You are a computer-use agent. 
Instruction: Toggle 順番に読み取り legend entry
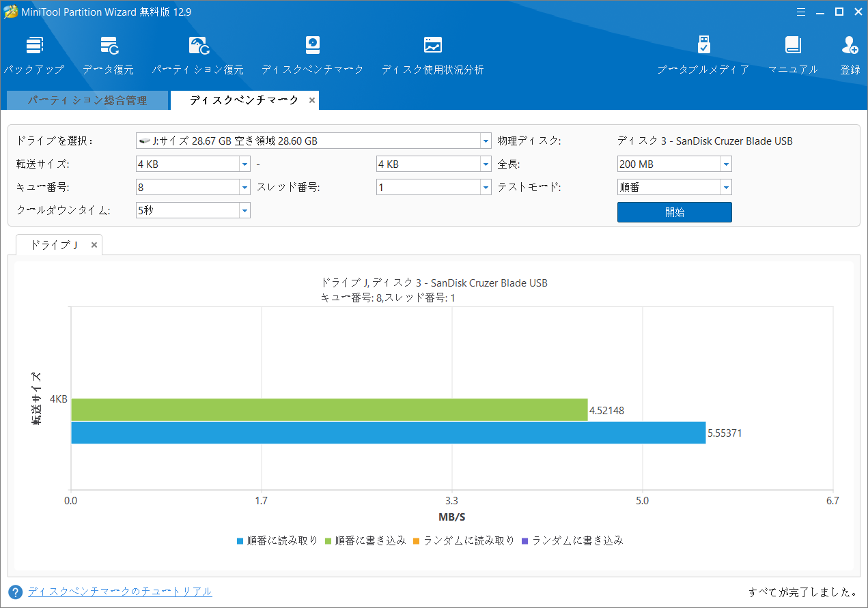(277, 540)
